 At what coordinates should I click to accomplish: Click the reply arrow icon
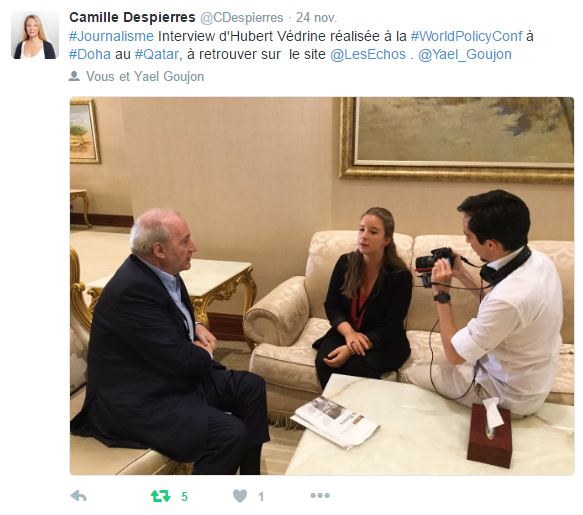pyautogui.click(x=78, y=496)
